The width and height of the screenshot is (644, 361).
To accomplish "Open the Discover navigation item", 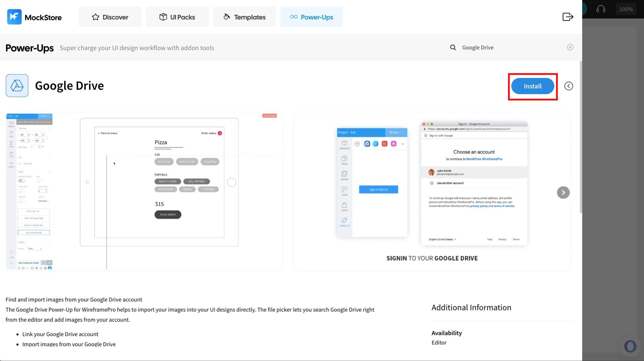I will pyautogui.click(x=110, y=16).
